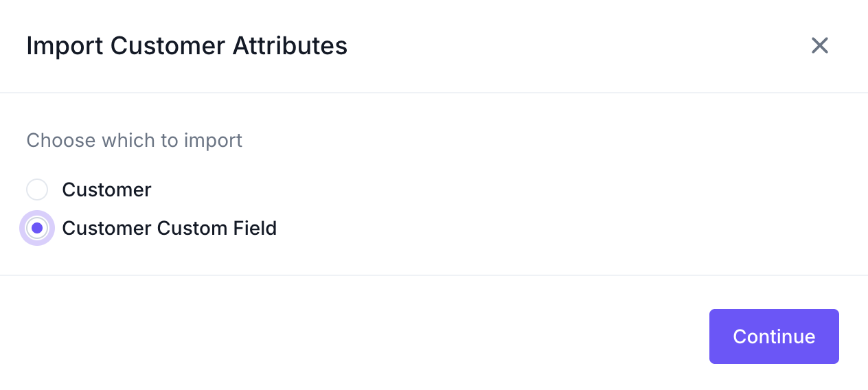Choose Customer as the import type
The image size is (868, 390).
[x=37, y=190]
